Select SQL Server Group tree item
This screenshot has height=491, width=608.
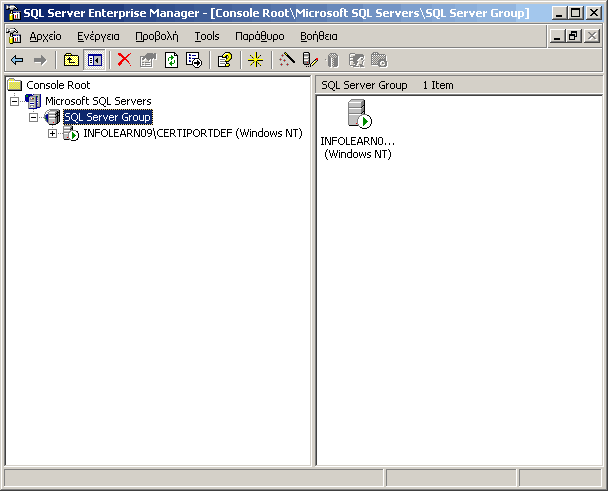click(x=108, y=117)
